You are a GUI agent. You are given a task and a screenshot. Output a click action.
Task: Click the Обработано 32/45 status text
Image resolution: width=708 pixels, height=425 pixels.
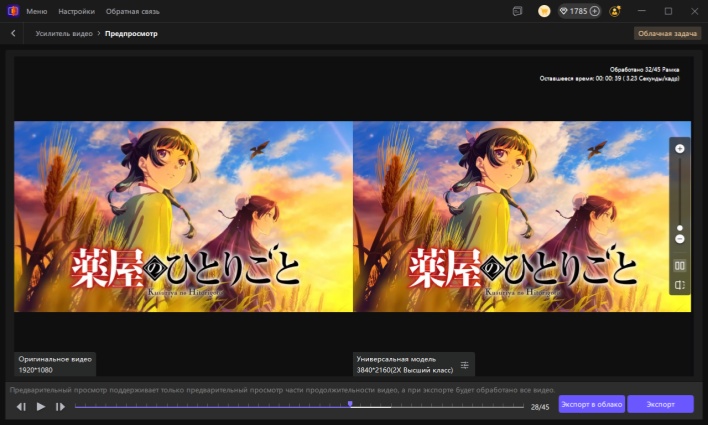tap(644, 70)
